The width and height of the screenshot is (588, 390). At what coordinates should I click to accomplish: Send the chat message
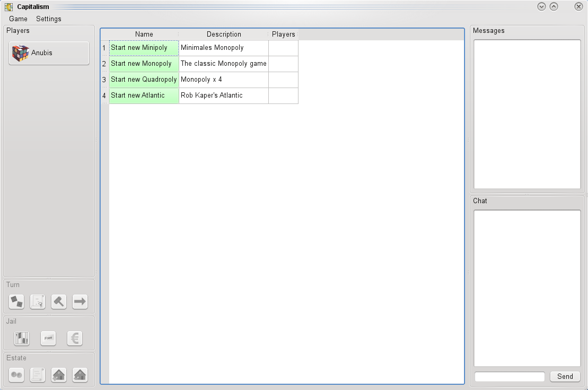click(565, 377)
